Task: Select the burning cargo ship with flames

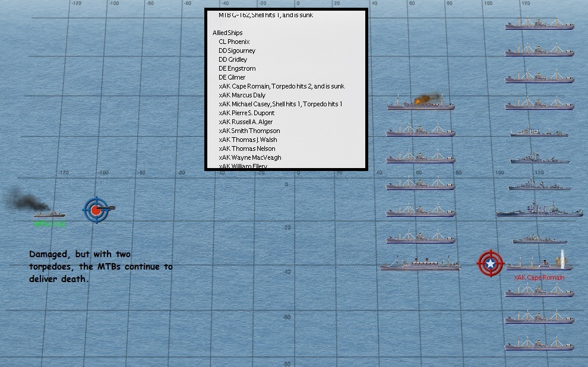Action: (x=421, y=104)
